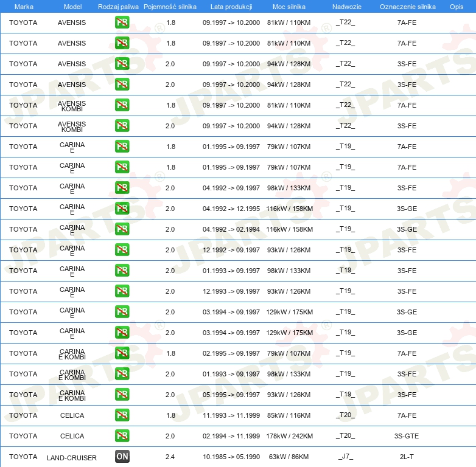Select the _T20_ body cell in CELICA 1.8 row

(346, 415)
